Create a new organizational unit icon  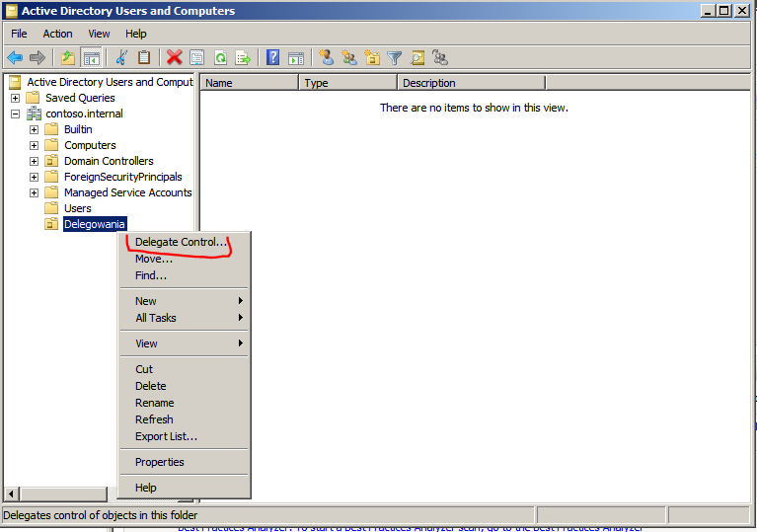click(x=372, y=58)
